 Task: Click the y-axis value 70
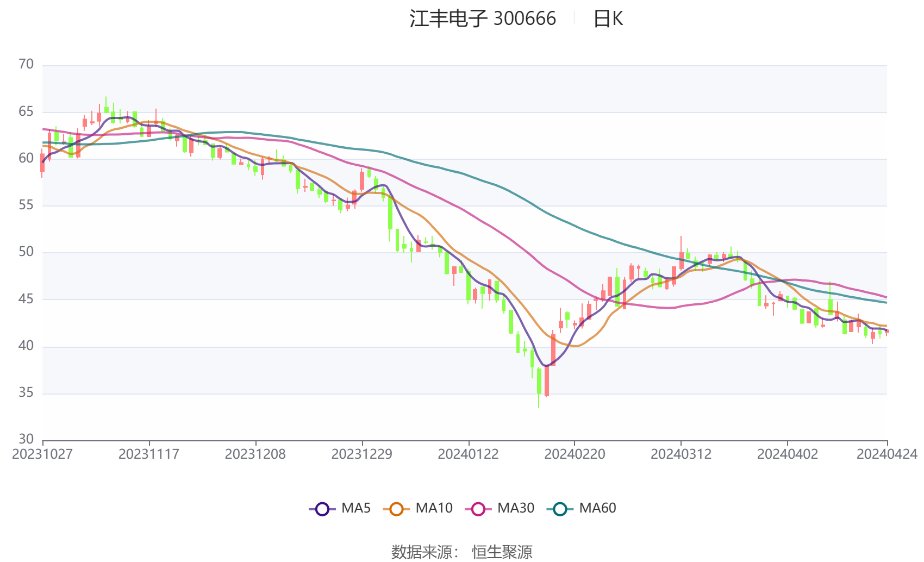26,65
